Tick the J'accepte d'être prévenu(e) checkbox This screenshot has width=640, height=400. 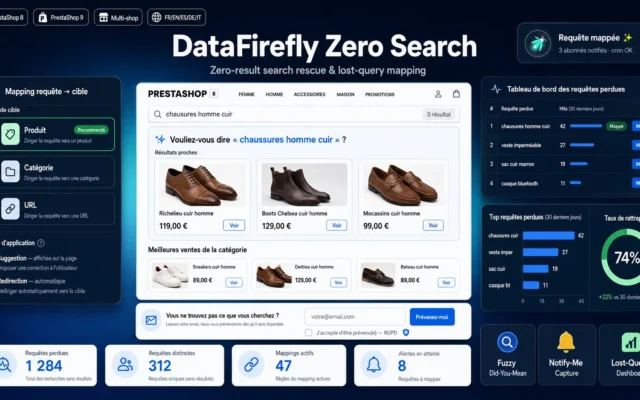click(309, 333)
